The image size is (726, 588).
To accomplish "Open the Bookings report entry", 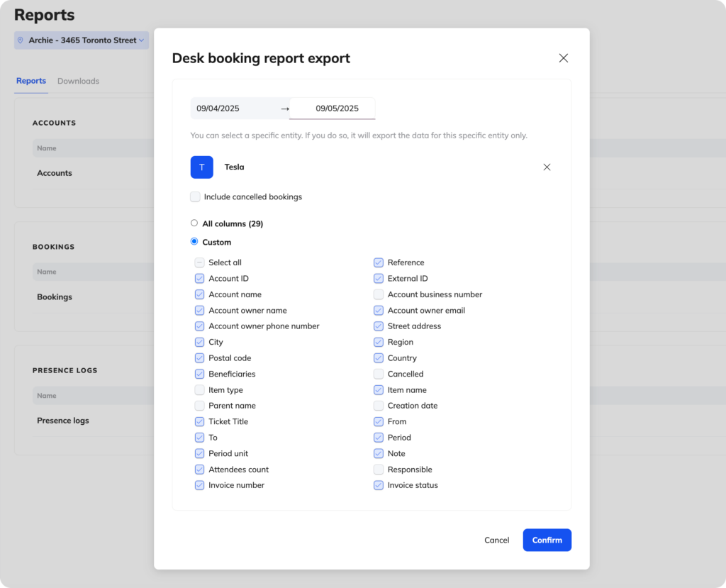I will pyautogui.click(x=54, y=296).
